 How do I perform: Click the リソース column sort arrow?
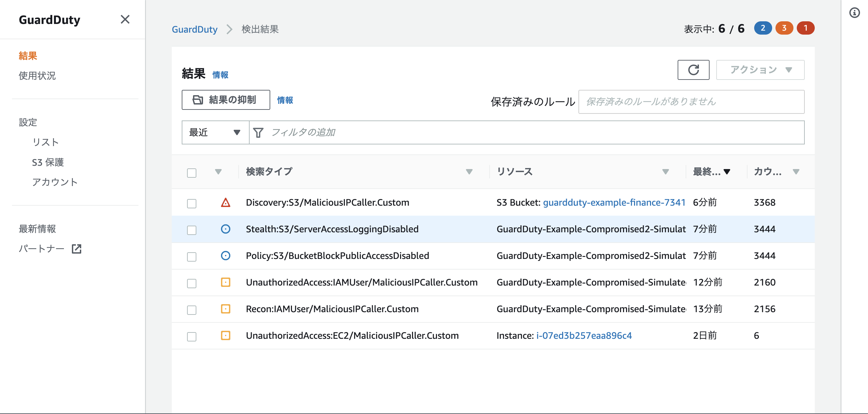pyautogui.click(x=666, y=172)
